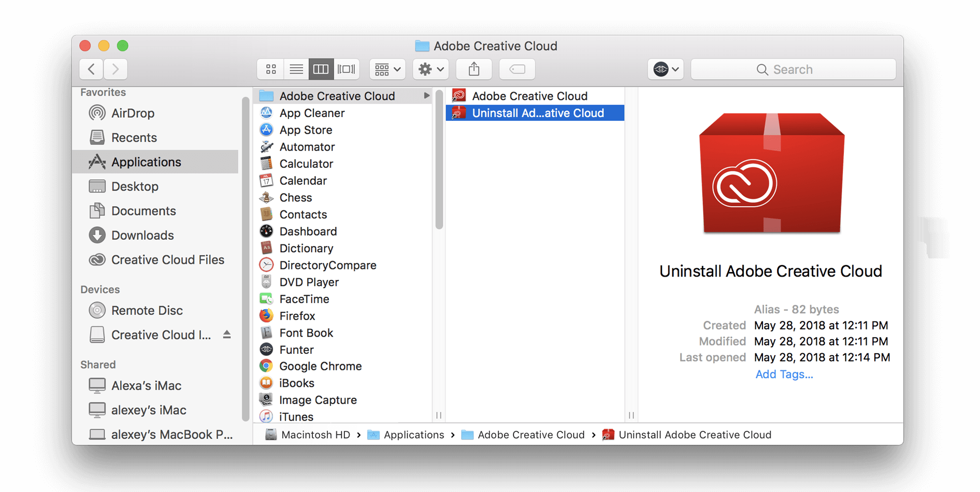
Task: Click the first column resize handle
Action: (x=439, y=415)
